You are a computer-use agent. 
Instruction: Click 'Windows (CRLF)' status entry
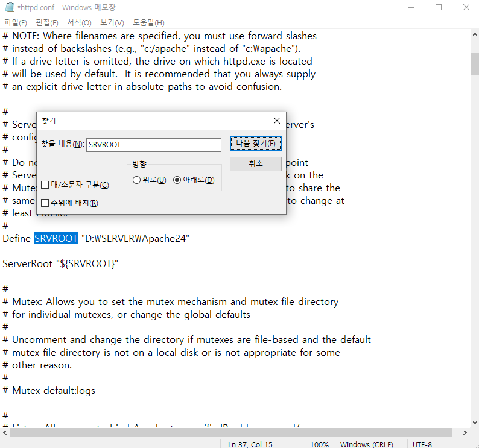[367, 444]
